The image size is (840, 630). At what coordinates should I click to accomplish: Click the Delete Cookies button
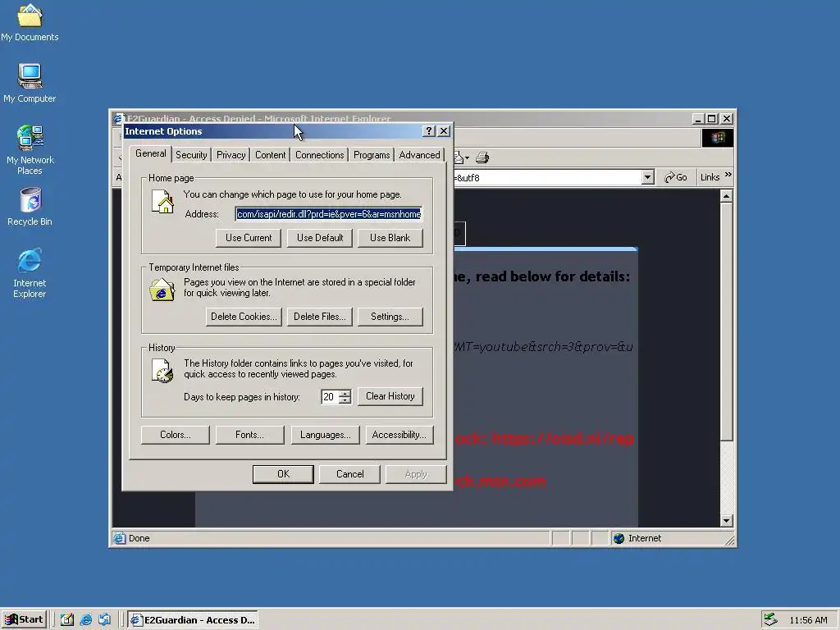click(244, 317)
